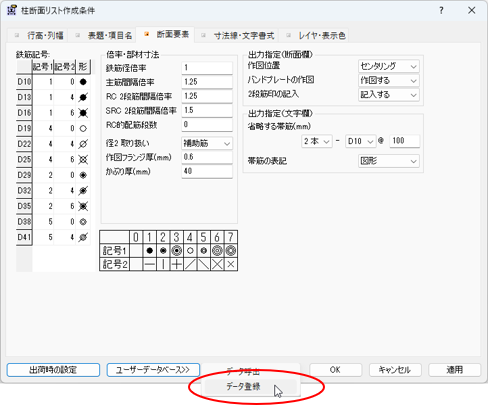Click the 記号1 cell of D19 row
Screen dimensions: 490x410
pos(43,129)
